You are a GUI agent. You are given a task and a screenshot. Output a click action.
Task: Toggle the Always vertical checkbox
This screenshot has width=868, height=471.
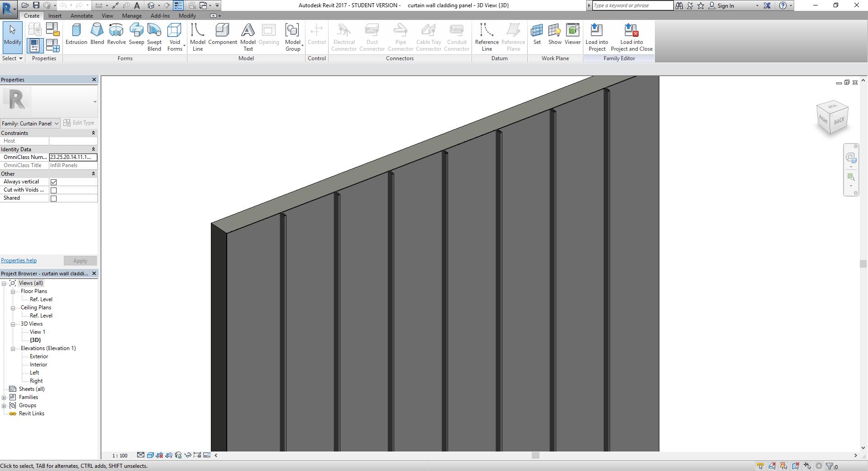(x=53, y=182)
